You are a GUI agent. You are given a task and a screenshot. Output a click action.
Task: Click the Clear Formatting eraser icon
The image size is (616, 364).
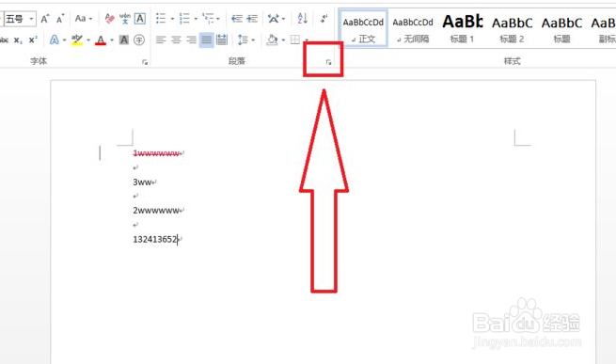[x=110, y=19]
